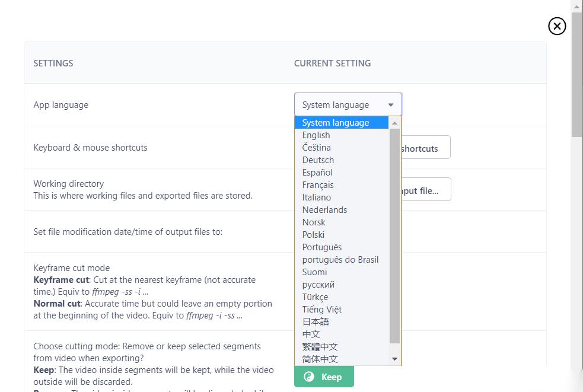Click the yin-yang icon on Keep button
Image resolution: width=583 pixels, height=392 pixels.
coord(309,377)
